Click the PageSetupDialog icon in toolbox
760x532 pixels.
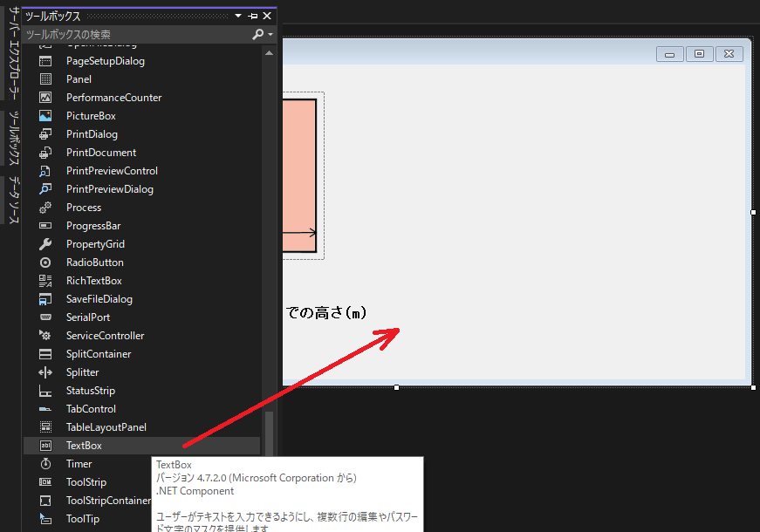tap(45, 61)
